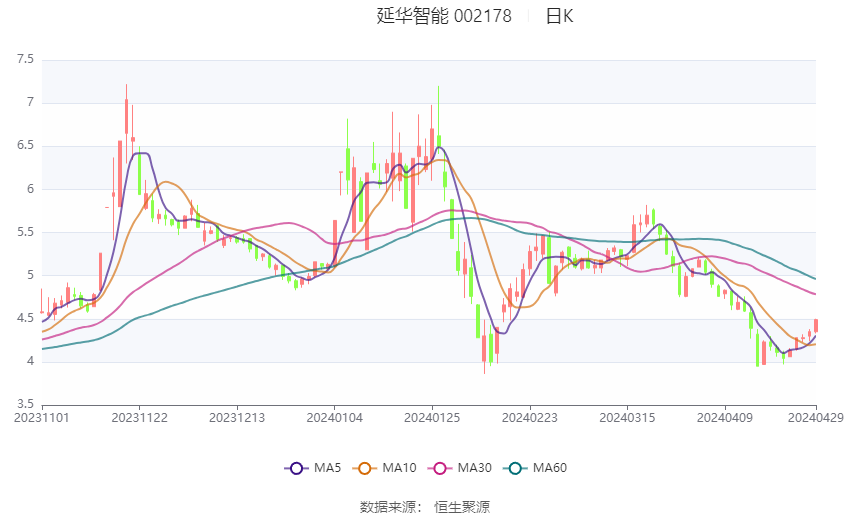850x517 pixels.
Task: Click the chart title 延华智能 002178
Action: pyautogui.click(x=444, y=16)
